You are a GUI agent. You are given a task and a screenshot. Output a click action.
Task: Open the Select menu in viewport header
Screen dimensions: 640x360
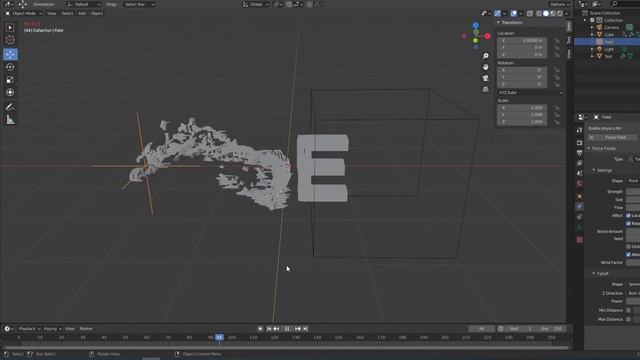[67, 13]
